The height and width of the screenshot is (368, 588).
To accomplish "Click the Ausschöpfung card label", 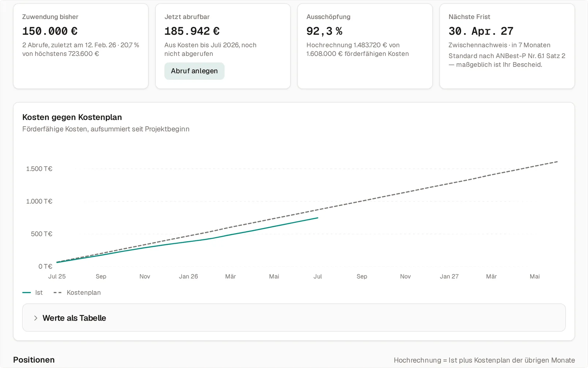I will pos(329,17).
